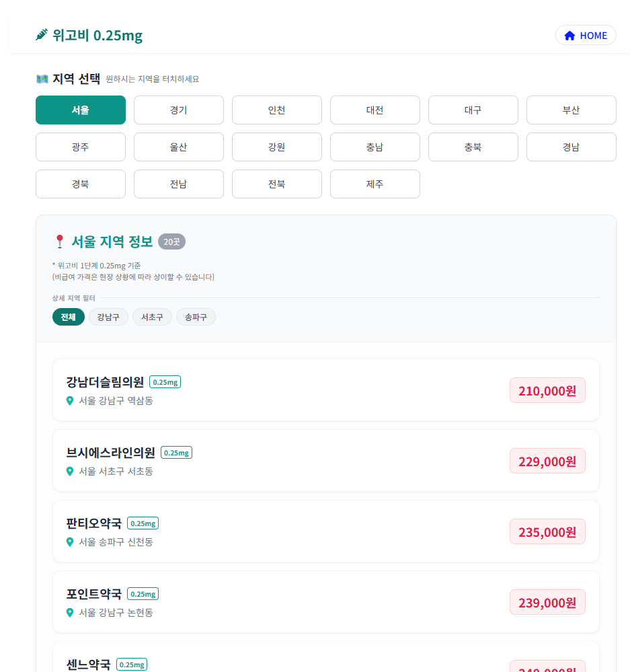Click location pin next to 서울 송파구 신천동

tap(69, 542)
